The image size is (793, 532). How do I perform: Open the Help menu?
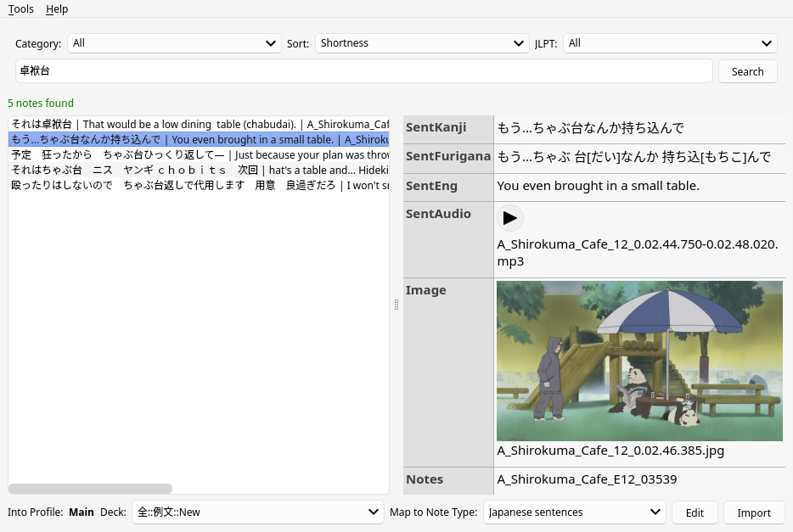click(x=57, y=9)
